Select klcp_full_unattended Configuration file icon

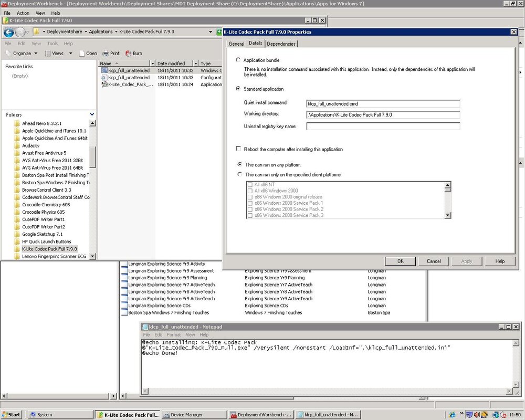click(x=104, y=77)
